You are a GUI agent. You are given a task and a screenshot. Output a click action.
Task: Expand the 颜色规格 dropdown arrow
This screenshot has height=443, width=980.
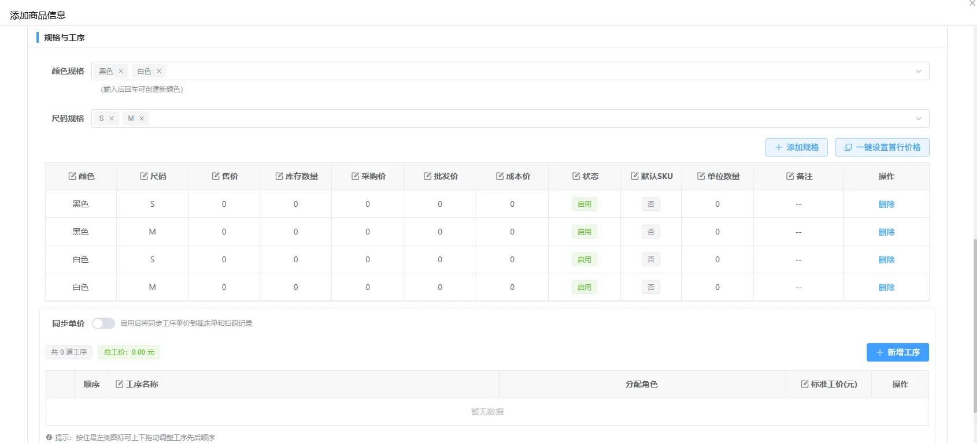pyautogui.click(x=918, y=71)
